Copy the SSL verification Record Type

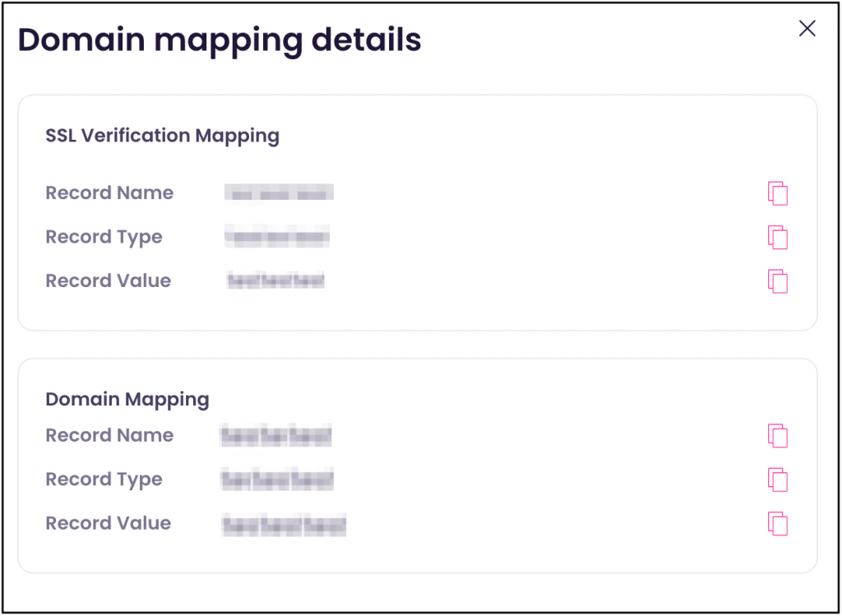[777, 237]
